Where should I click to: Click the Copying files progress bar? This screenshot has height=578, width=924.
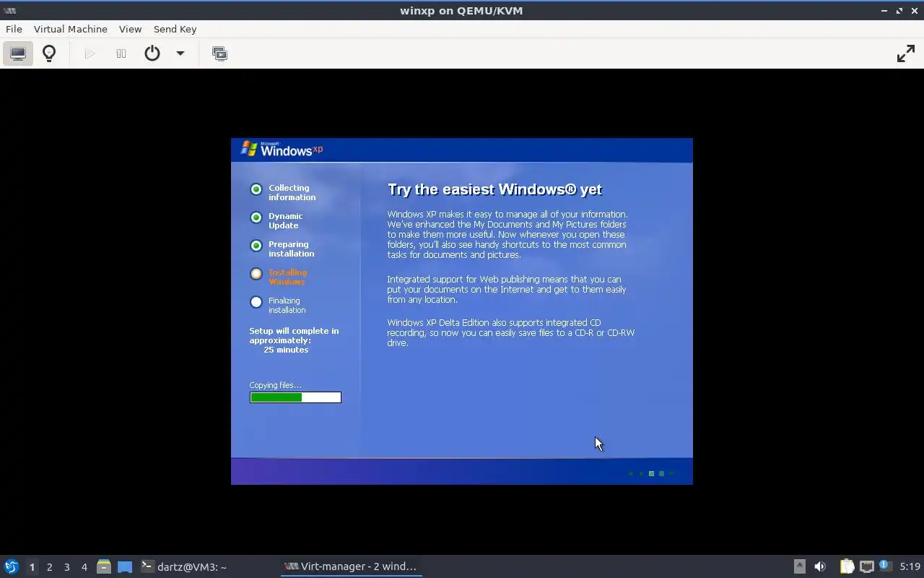[x=295, y=397]
